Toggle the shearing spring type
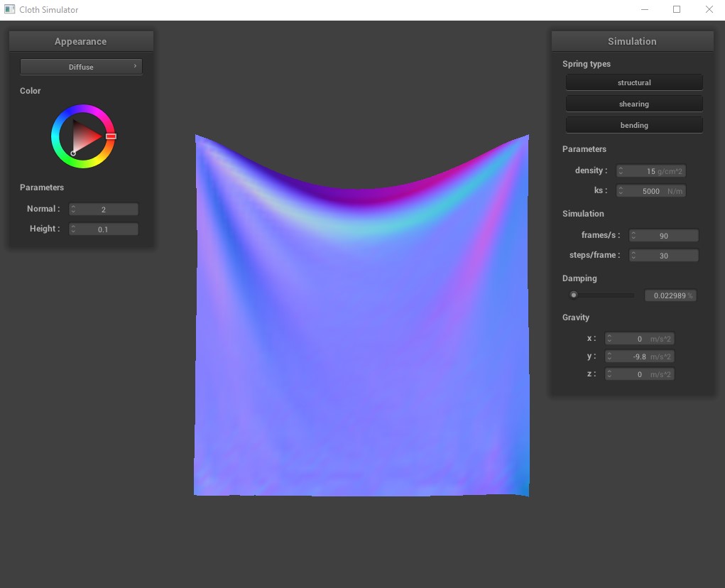This screenshot has height=588, width=725. coord(634,104)
